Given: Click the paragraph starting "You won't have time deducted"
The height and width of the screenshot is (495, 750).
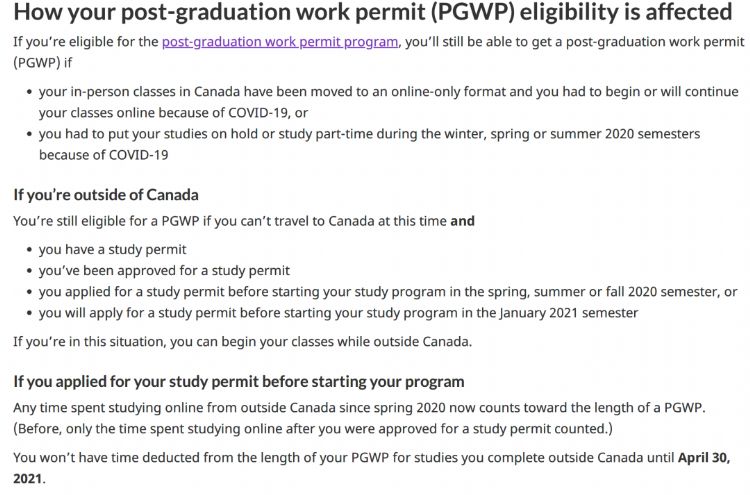Looking at the screenshot, I should coord(340,458).
